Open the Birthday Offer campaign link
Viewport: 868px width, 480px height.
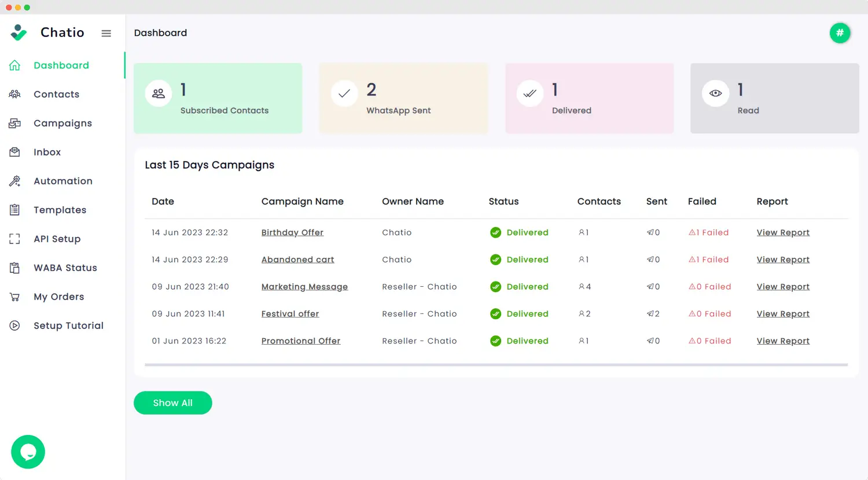click(292, 232)
